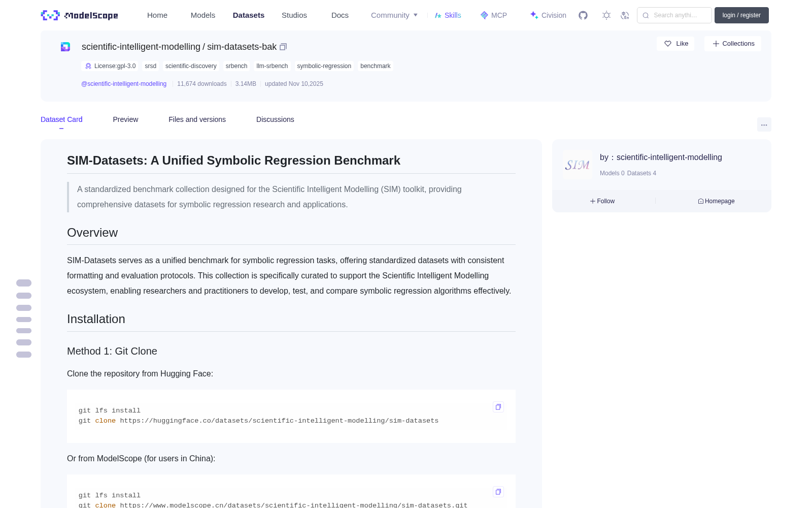Open the MCP nav item
Viewport: 812px width, 508px height.
point(493,15)
